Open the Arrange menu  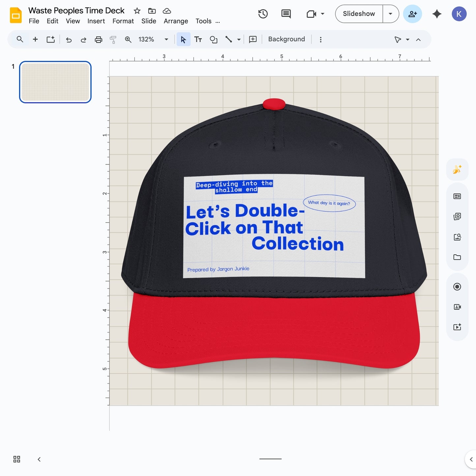point(176,21)
